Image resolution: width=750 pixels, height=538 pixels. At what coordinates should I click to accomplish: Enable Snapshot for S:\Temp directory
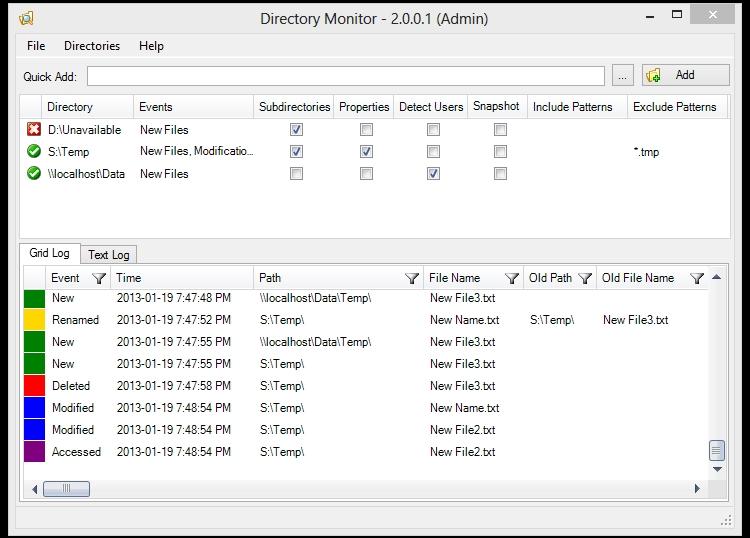coord(500,152)
